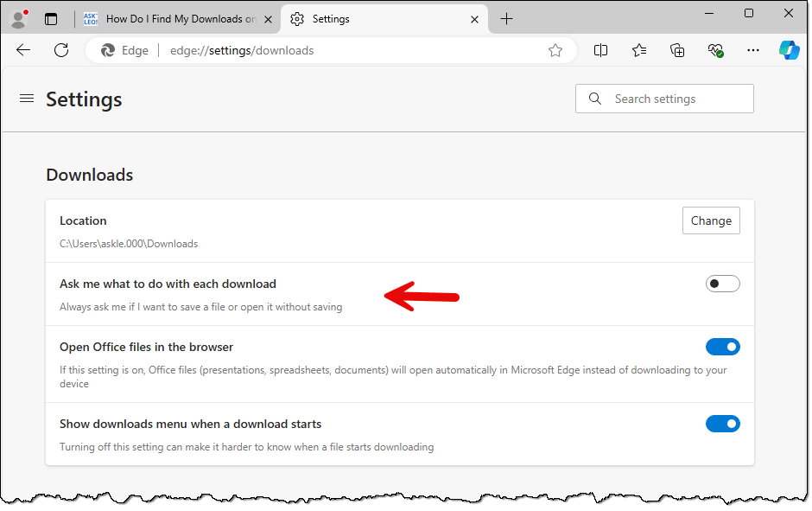Image resolution: width=812 pixels, height=511 pixels.
Task: Disable Open Office files in the browser
Action: point(722,347)
